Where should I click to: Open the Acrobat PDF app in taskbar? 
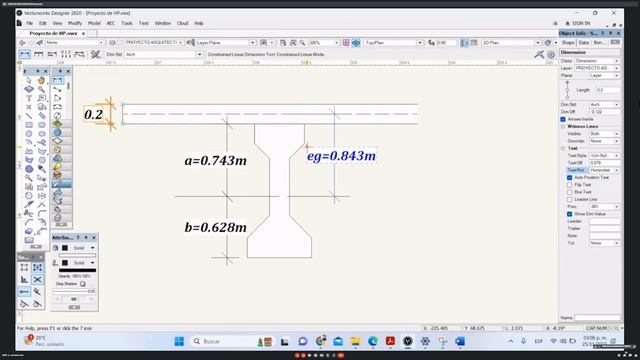click(x=390, y=341)
